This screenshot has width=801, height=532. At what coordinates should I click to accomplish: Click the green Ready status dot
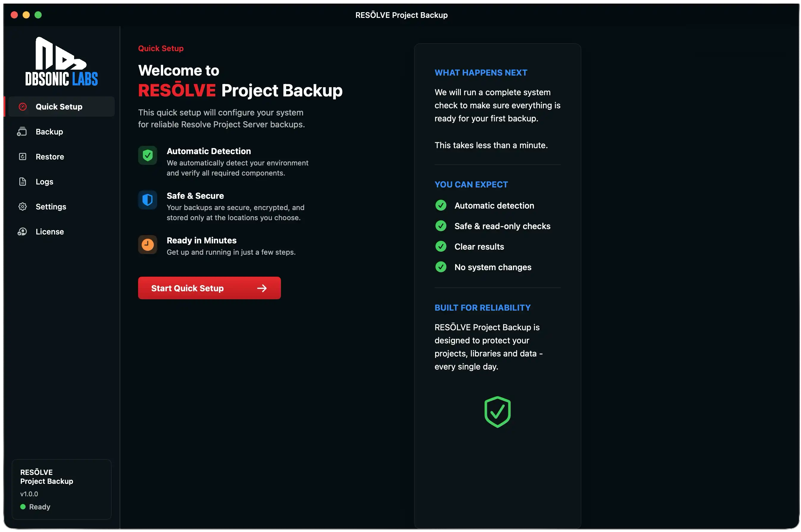click(23, 506)
